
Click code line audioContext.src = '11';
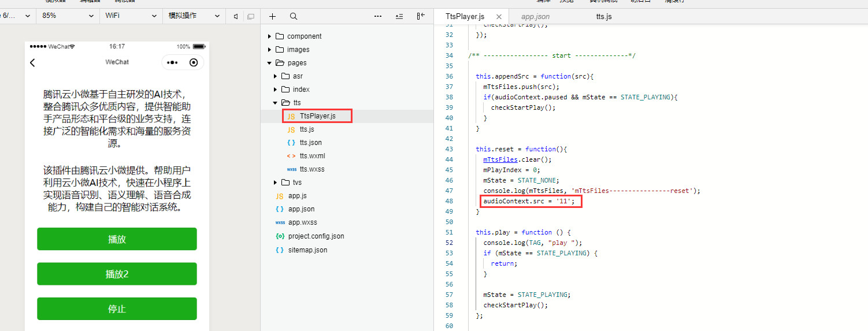pos(529,201)
